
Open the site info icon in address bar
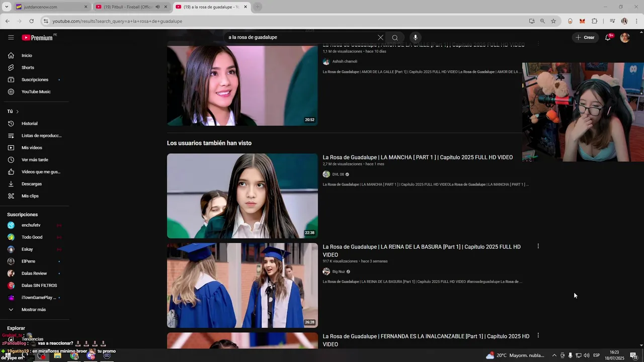pos(46,21)
